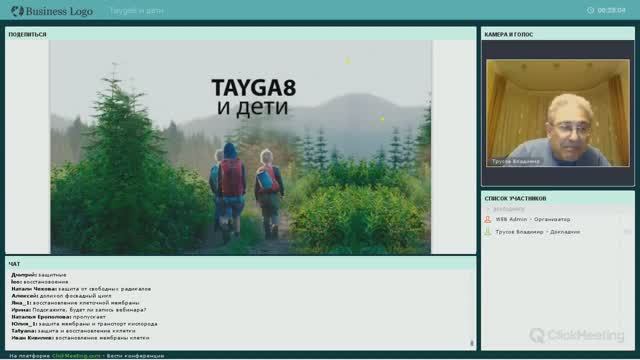Open the ClickMeeting.com link in the footer

pyautogui.click(x=76, y=356)
